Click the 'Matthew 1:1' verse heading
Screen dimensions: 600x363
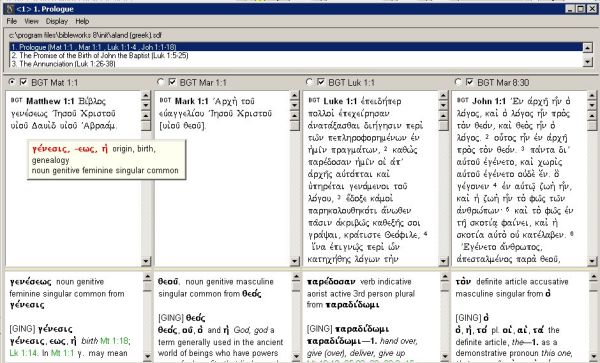(50, 101)
